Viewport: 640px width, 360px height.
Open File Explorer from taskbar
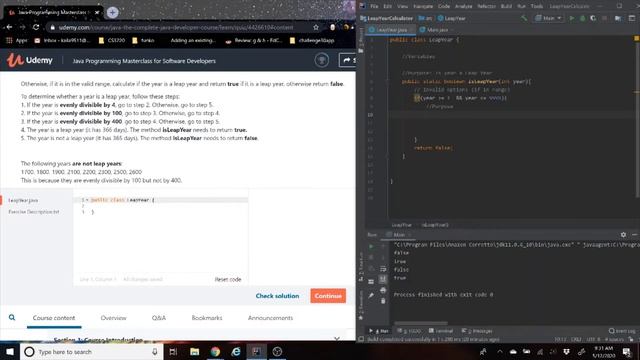coord(194,351)
